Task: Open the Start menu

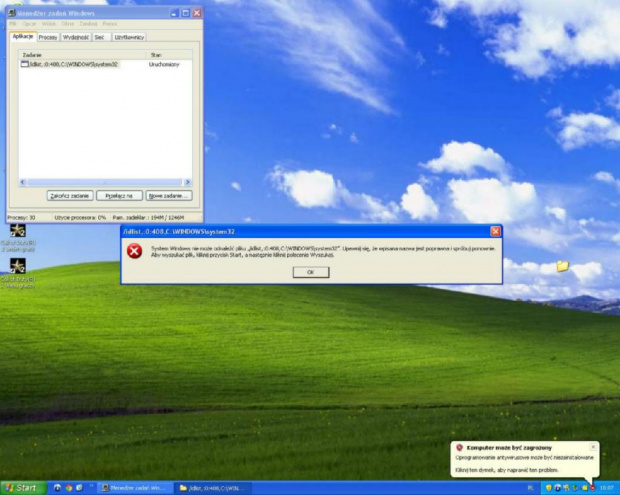Action: (23, 488)
